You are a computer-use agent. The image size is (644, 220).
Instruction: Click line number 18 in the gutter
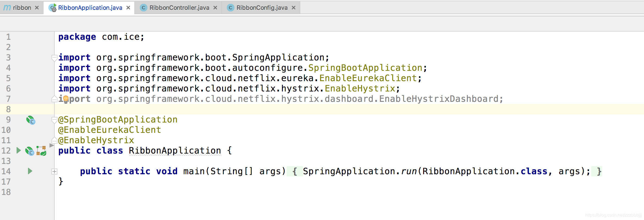point(6,192)
